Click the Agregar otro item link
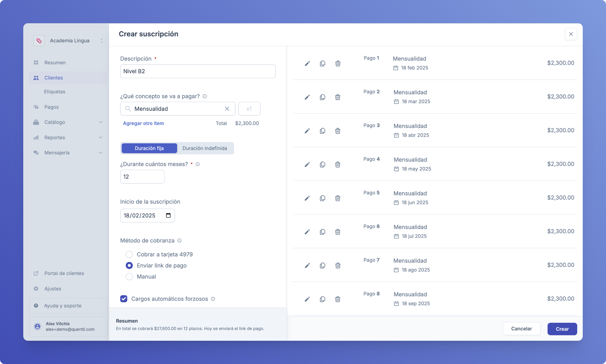This screenshot has height=364, width=606. pos(143,123)
